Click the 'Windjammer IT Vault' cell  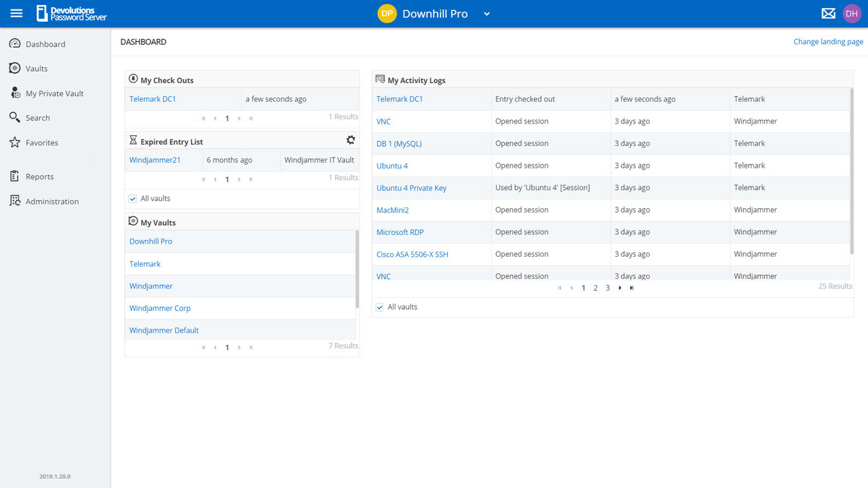pyautogui.click(x=319, y=160)
